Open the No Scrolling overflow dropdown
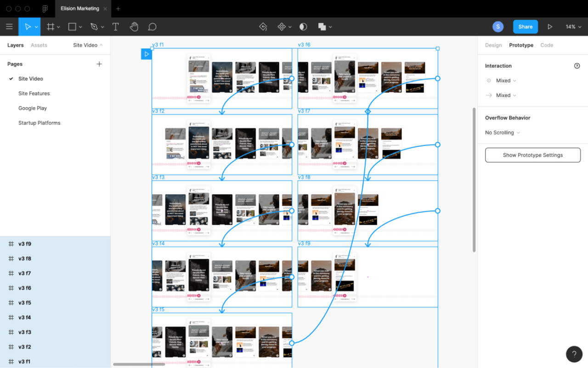Image resolution: width=588 pixels, height=368 pixels. [x=502, y=132]
